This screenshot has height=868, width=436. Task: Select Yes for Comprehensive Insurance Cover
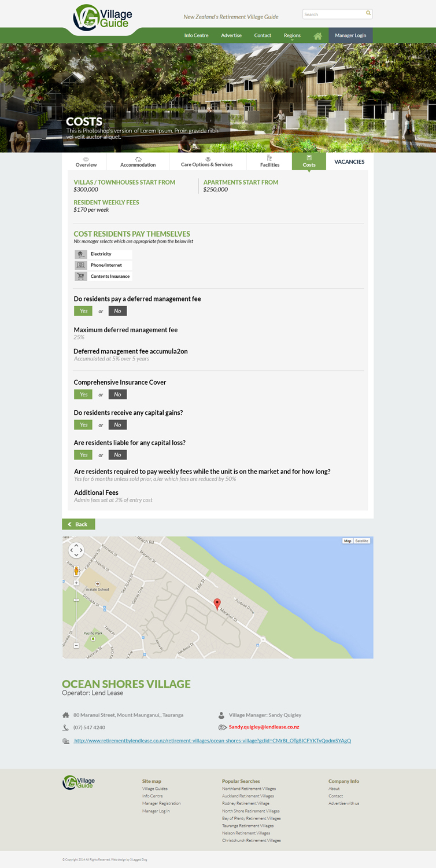pyautogui.click(x=83, y=394)
